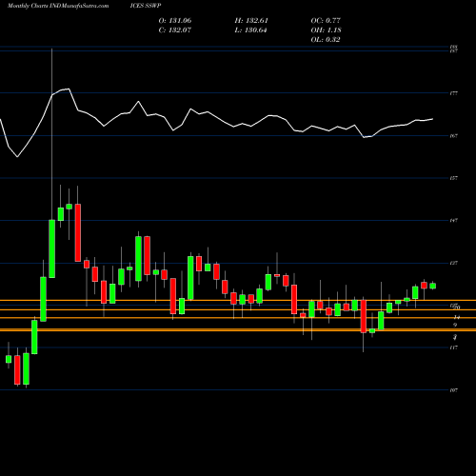This screenshot has width=476, height=476.
Task: Click the low value 'L: 130.64'
Action: coord(250,30)
